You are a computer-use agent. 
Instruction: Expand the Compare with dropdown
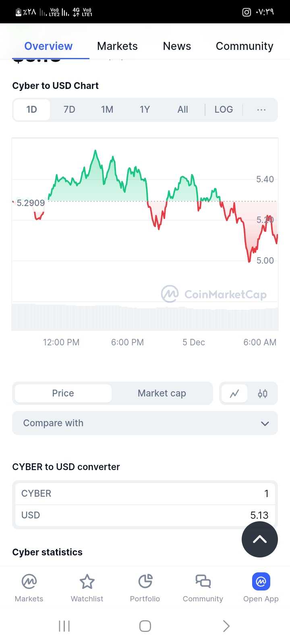[x=145, y=423]
